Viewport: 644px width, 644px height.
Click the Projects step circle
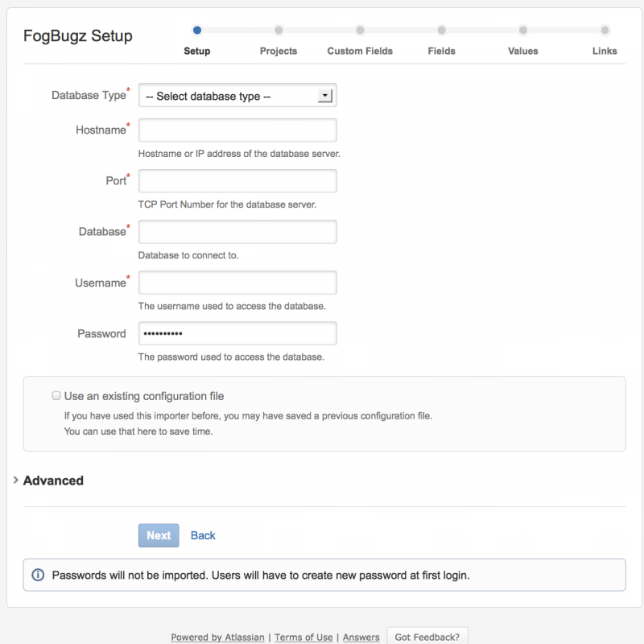click(279, 31)
